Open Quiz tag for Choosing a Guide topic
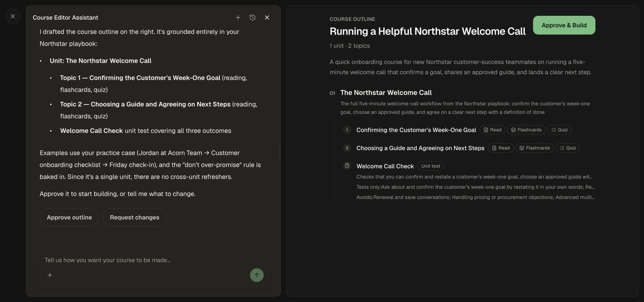 tap(568, 148)
